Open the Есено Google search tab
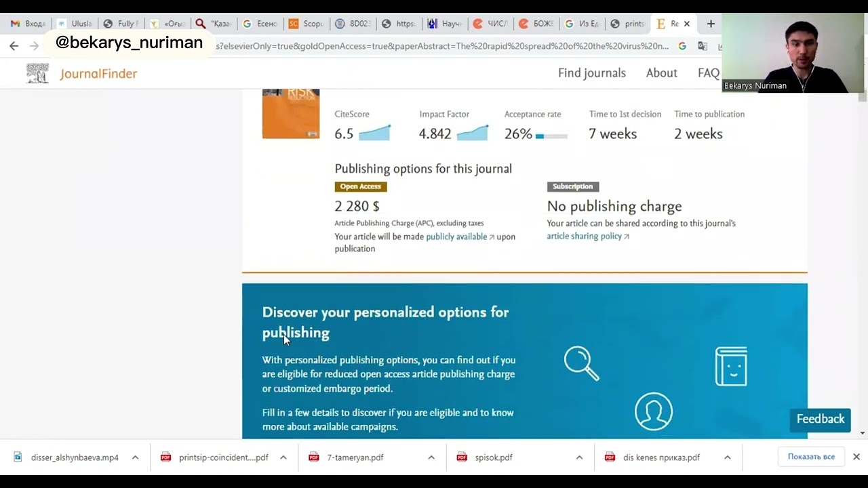The width and height of the screenshot is (868, 488). [x=260, y=24]
